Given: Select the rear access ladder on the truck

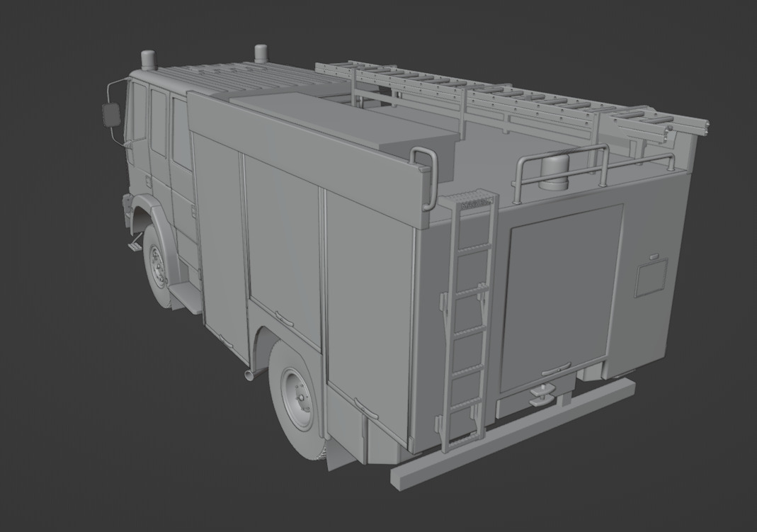Looking at the screenshot, I should 468,322.
